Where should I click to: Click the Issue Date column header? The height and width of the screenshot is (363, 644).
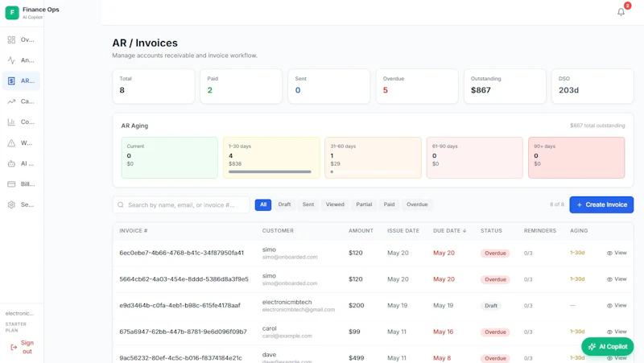click(x=403, y=231)
